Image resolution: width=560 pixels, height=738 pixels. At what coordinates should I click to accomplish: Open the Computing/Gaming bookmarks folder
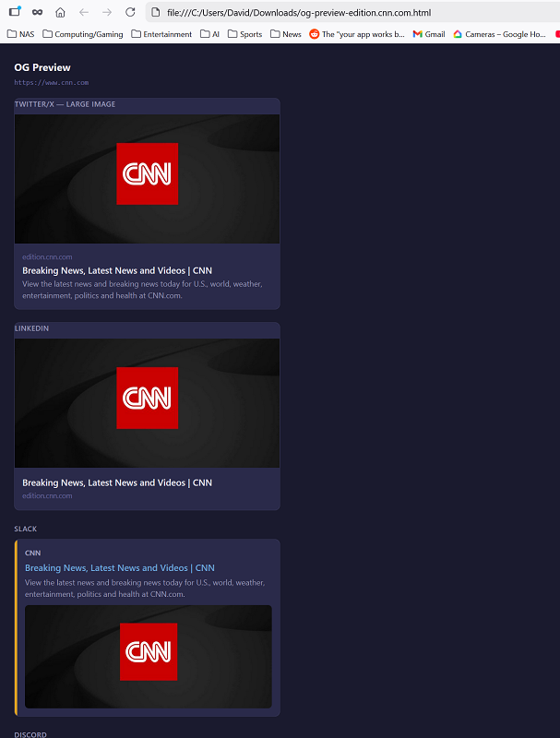(83, 34)
